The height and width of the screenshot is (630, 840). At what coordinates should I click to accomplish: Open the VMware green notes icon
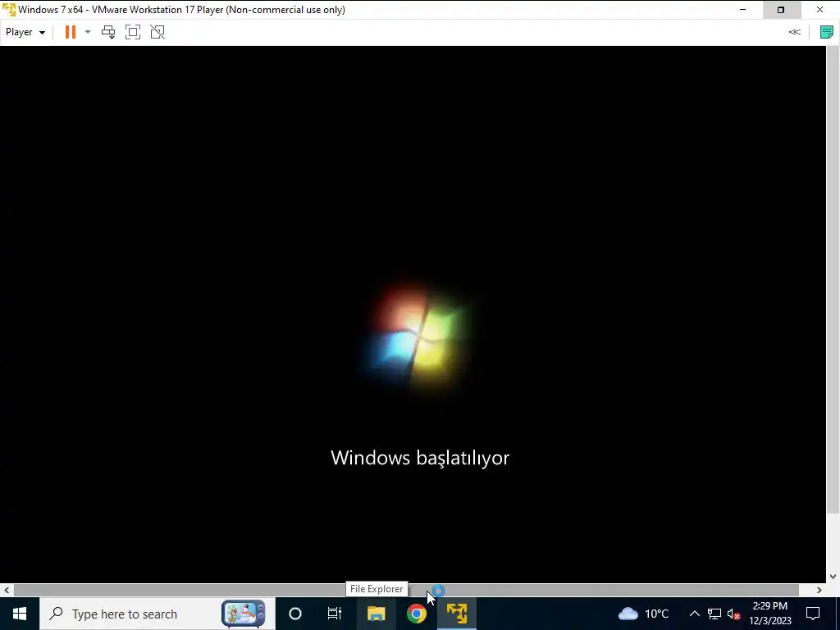[827, 32]
